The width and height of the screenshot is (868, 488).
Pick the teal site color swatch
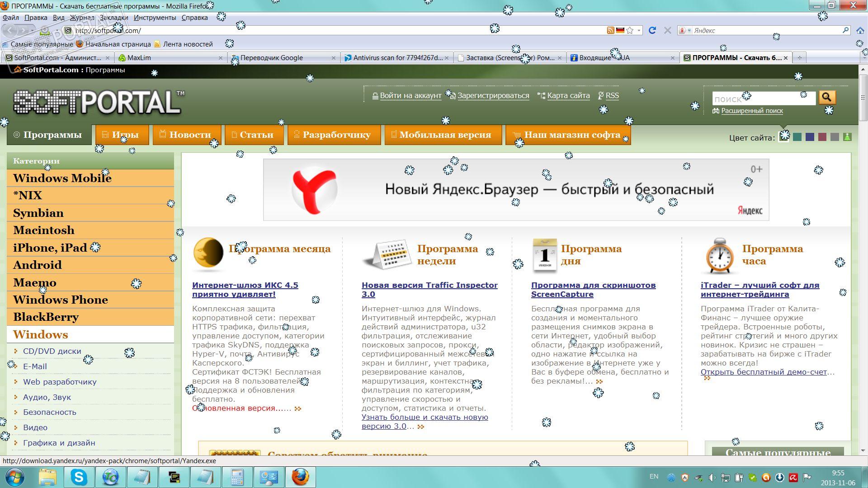(797, 137)
